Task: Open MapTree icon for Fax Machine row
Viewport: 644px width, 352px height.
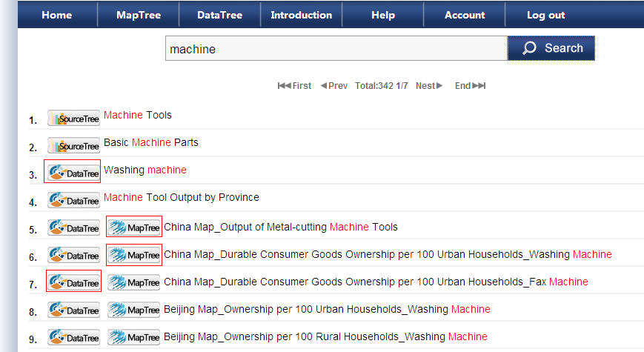Action: click(134, 282)
